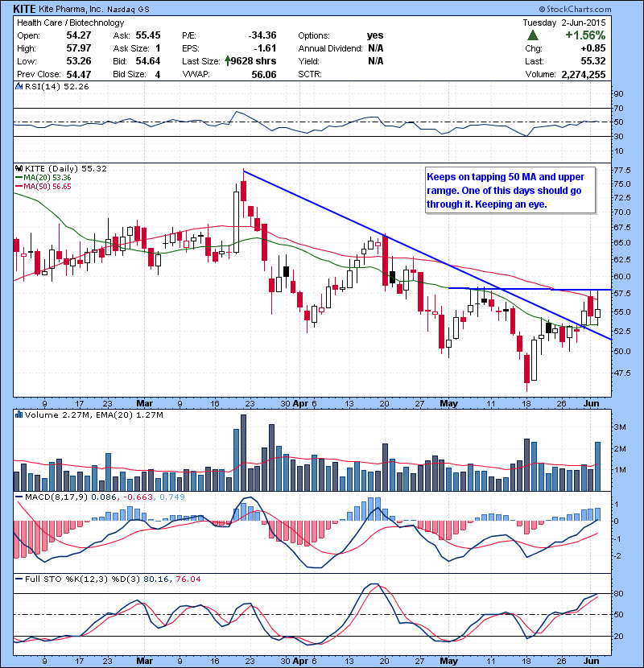This screenshot has height=668, width=644.
Task: Click the candlestick icon beside KITE (Daily)
Action: pos(19,168)
